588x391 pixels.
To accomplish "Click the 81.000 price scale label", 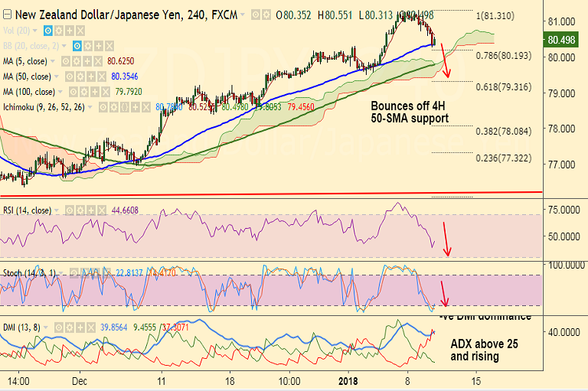I will click(x=561, y=21).
